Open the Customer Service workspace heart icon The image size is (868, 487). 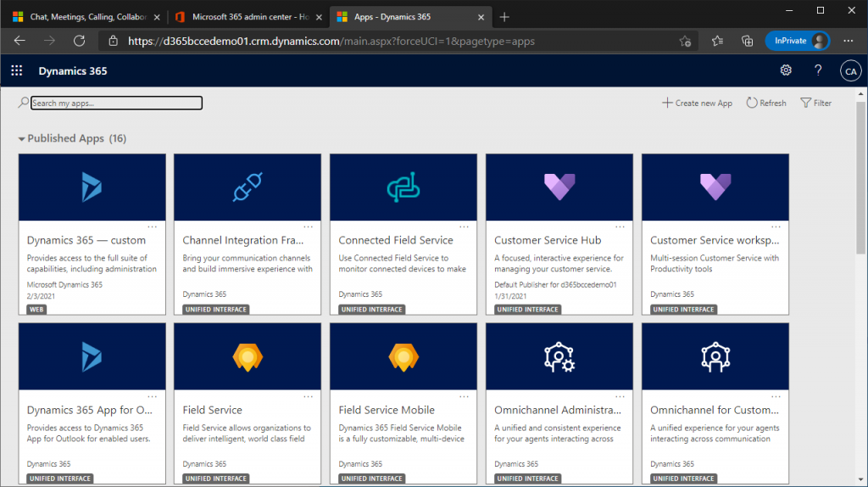715,187
